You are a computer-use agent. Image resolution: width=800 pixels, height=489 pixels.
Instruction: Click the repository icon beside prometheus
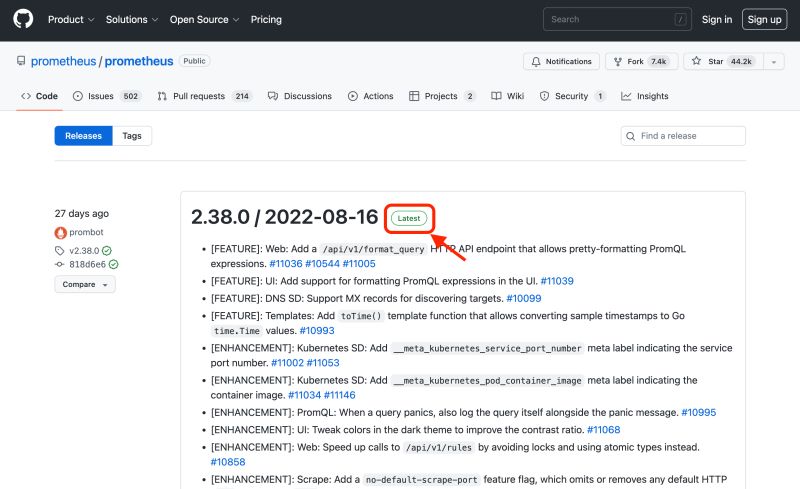click(21, 61)
